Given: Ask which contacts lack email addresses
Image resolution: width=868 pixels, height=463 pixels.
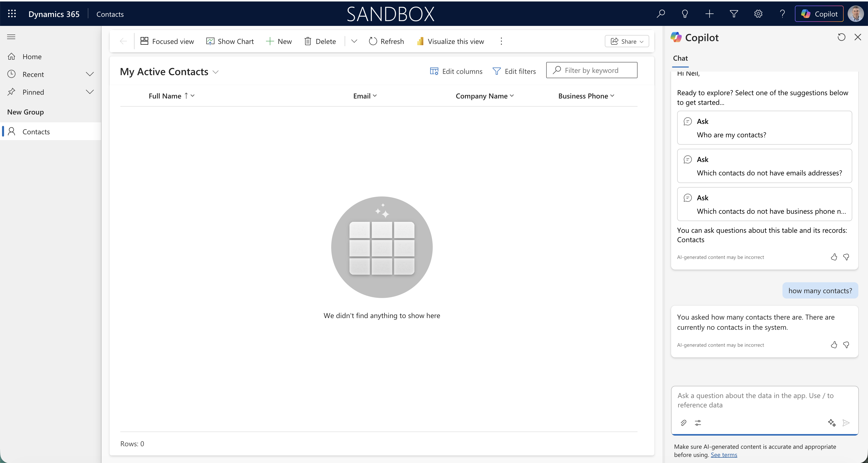Looking at the screenshot, I should click(x=764, y=166).
